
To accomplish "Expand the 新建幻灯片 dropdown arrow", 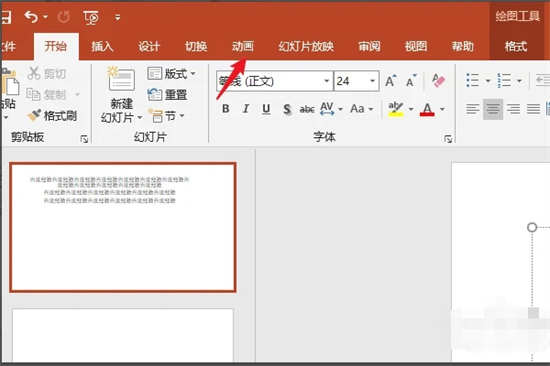I will (140, 117).
